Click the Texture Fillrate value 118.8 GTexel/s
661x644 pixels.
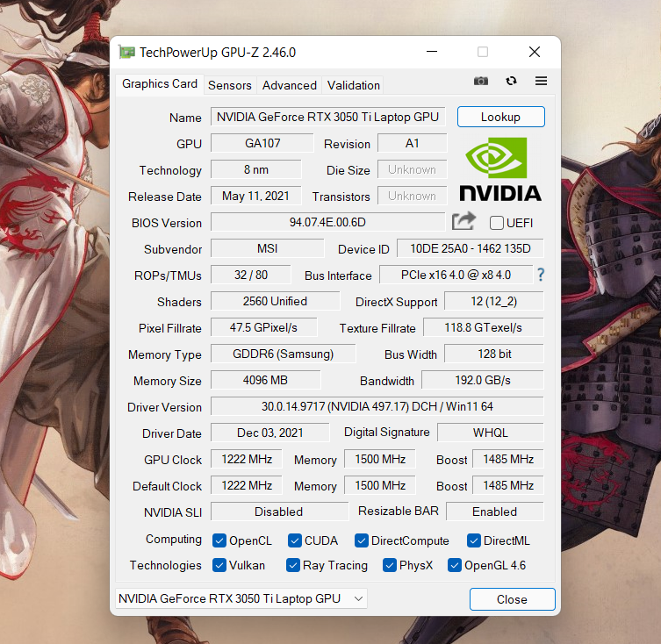(x=484, y=327)
